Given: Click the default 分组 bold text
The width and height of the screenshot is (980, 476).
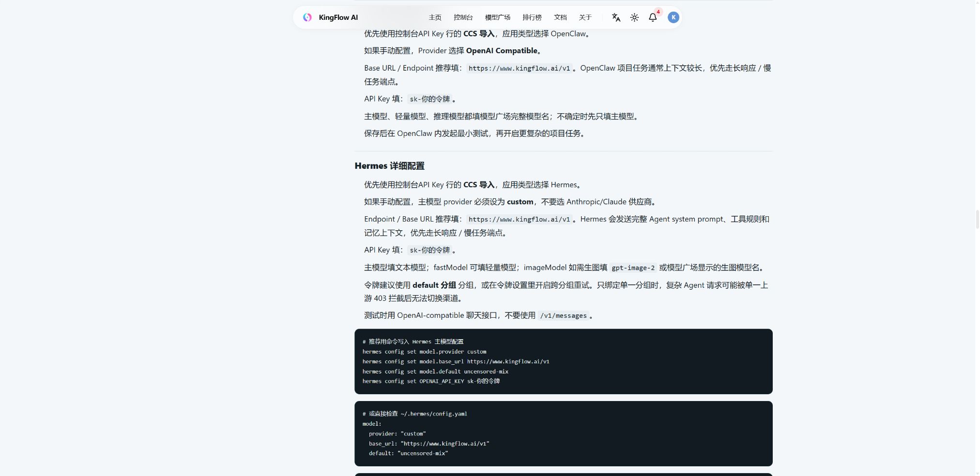Looking at the screenshot, I should (x=434, y=285).
